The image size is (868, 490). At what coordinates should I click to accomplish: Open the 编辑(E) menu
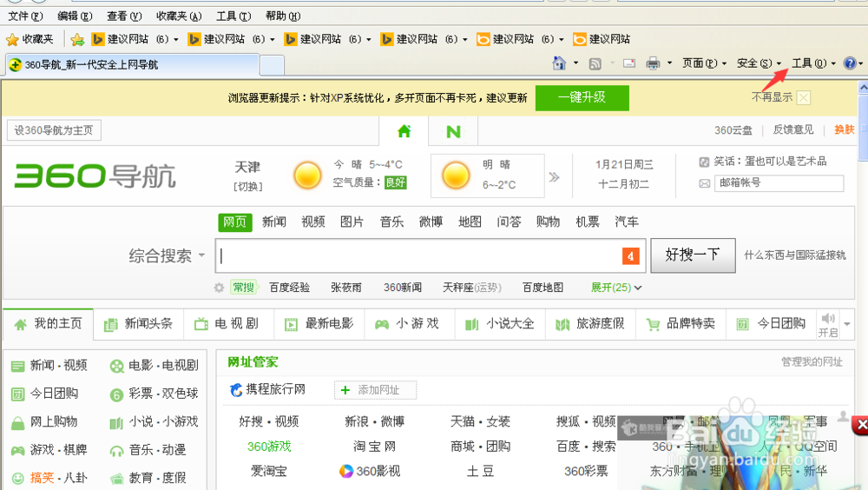pos(75,17)
